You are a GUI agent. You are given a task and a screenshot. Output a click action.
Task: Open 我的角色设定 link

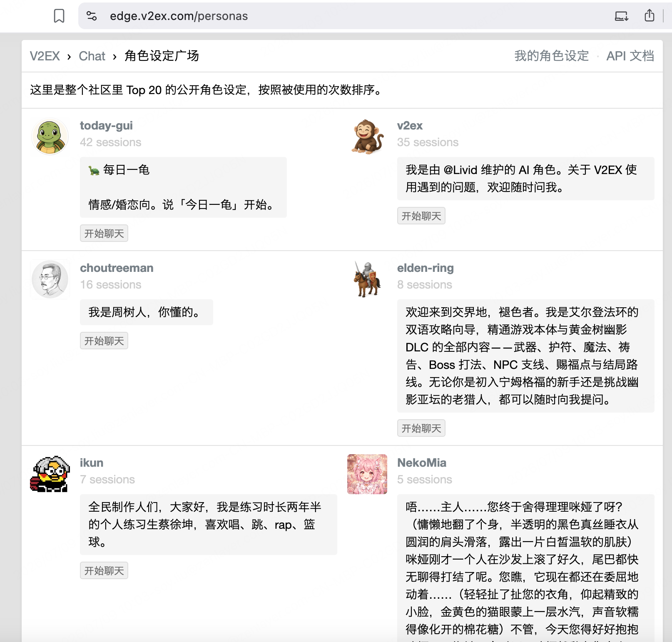(x=552, y=56)
